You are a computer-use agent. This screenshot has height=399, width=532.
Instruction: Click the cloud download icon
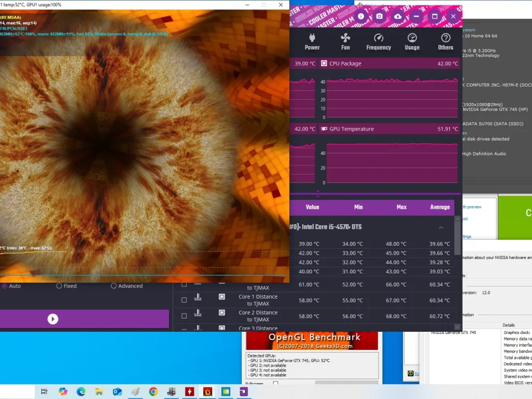click(x=398, y=16)
